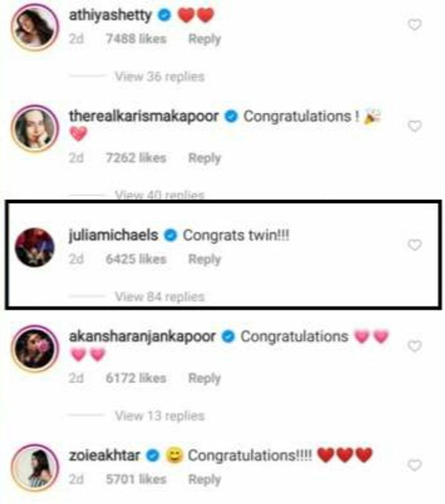Like athiyashetty's comment with heart icon
Screen dimensions: 445x504
pos(414,24)
